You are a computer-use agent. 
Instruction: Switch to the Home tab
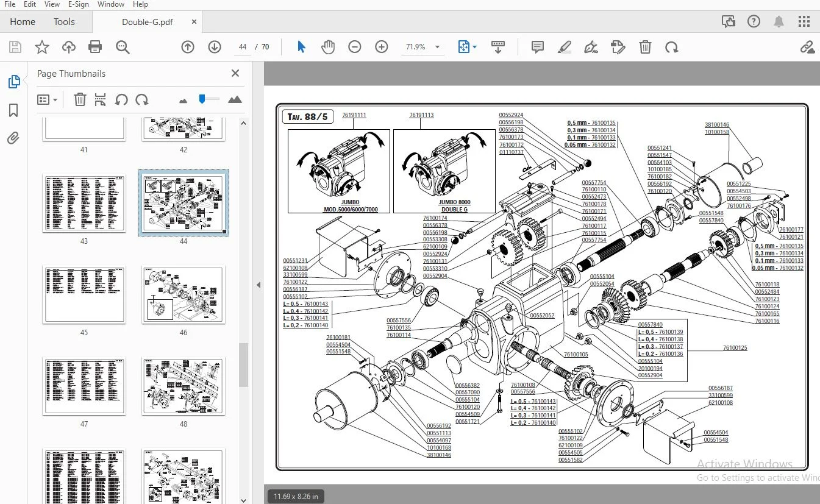pos(23,21)
